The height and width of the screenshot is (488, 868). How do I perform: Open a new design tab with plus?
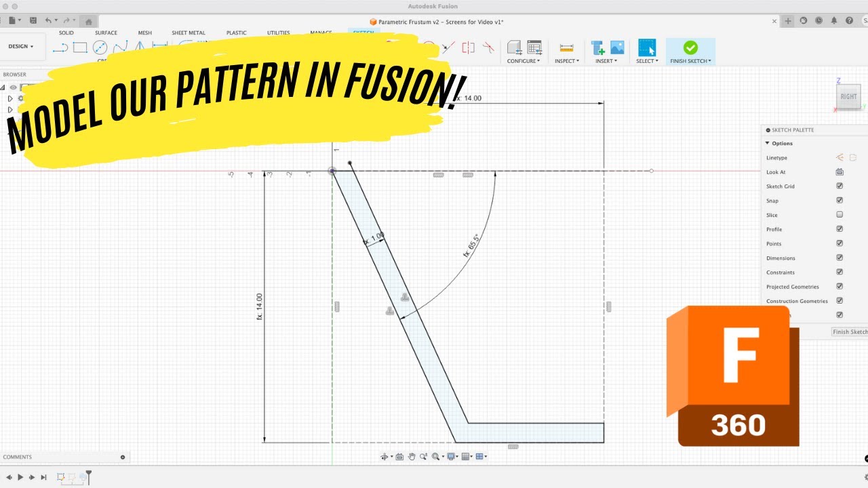788,21
